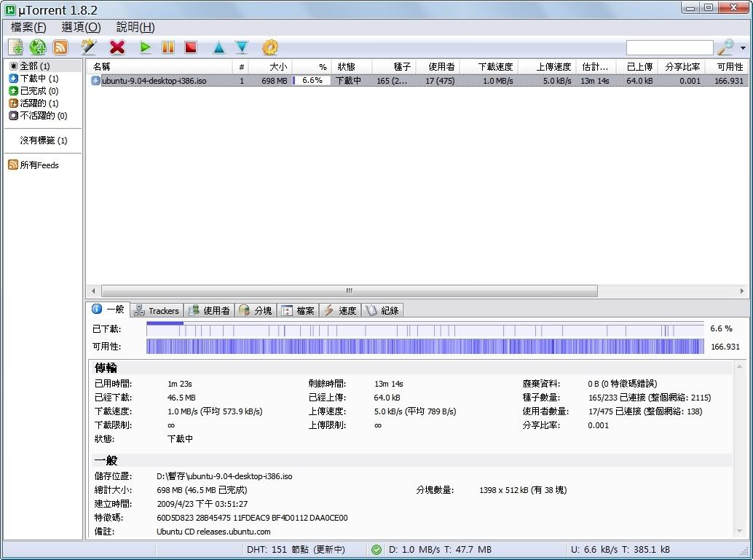Image resolution: width=753 pixels, height=560 pixels.
Task: Expand the search engine dropdown arrow
Action: click(x=743, y=48)
